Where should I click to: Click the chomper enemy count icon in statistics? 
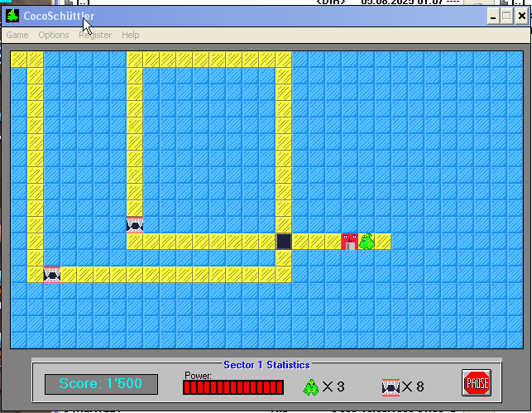(391, 387)
